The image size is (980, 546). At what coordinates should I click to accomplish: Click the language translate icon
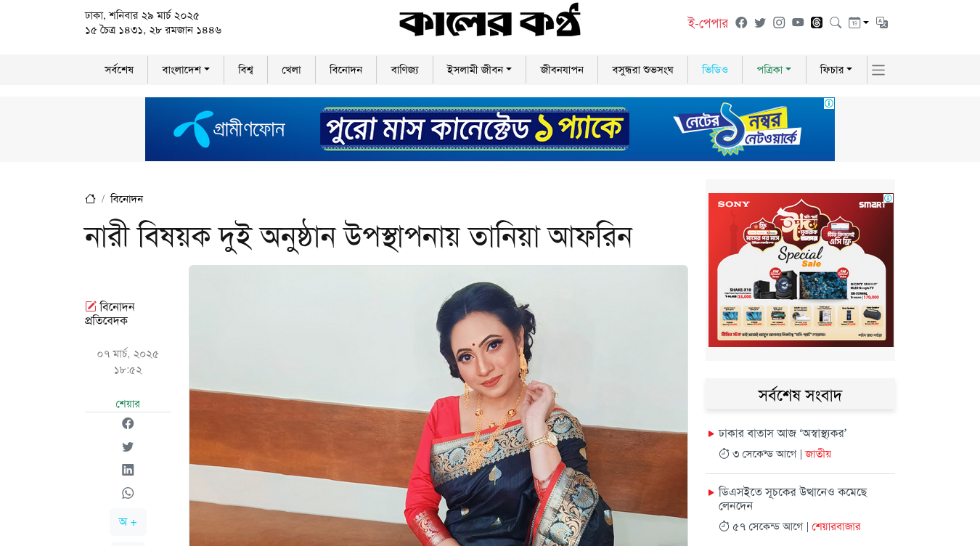coord(882,23)
